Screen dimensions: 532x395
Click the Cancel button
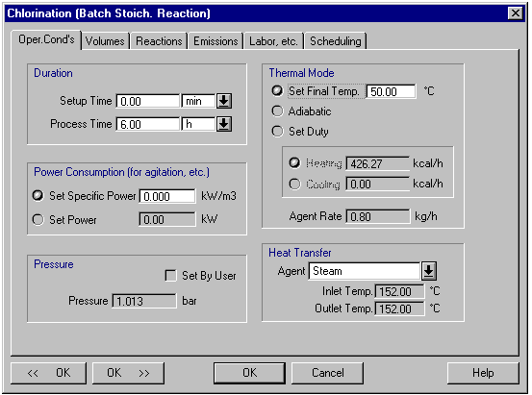pos(327,373)
